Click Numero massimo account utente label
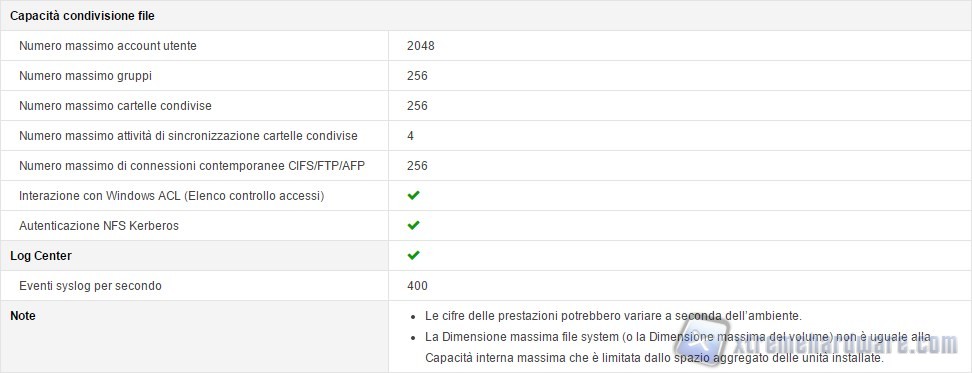Screen dimensions: 972x373 (x=108, y=46)
